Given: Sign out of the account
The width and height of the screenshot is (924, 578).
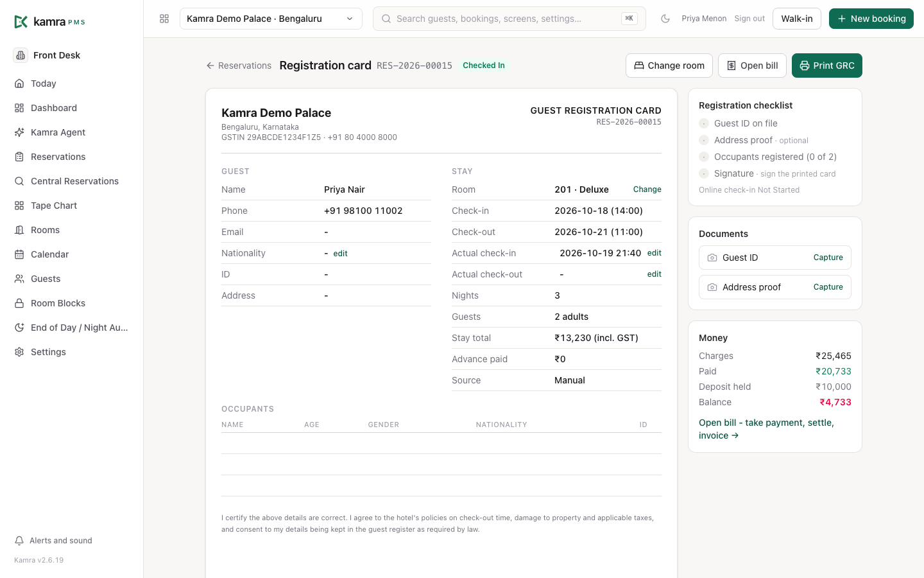Looking at the screenshot, I should click(x=749, y=19).
